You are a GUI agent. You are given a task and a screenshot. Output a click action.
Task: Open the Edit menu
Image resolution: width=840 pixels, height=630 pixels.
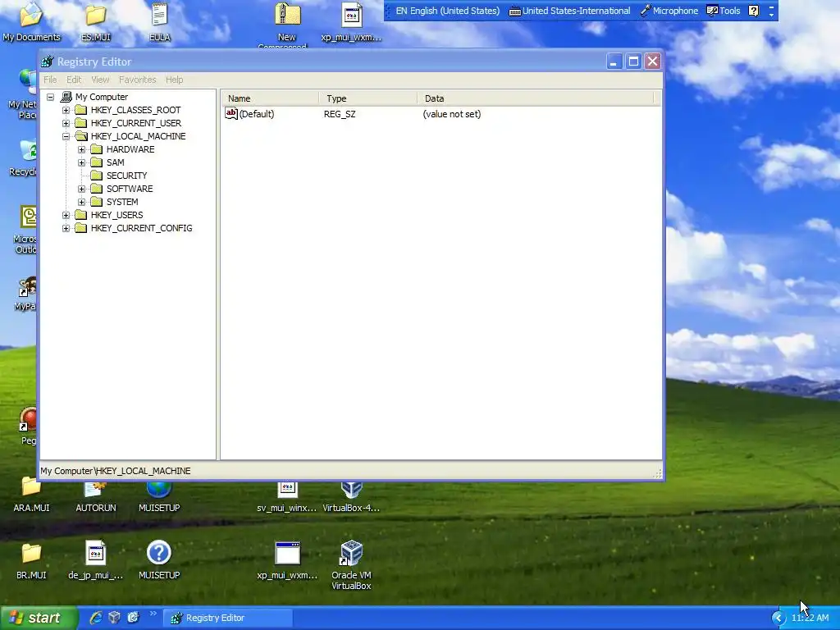(x=73, y=80)
